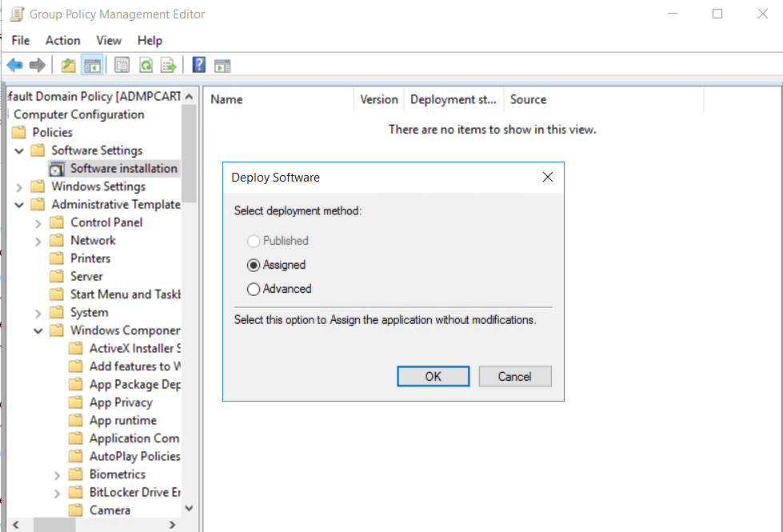Click the Properties toolbar icon
This screenshot has height=532, width=783.
click(122, 65)
